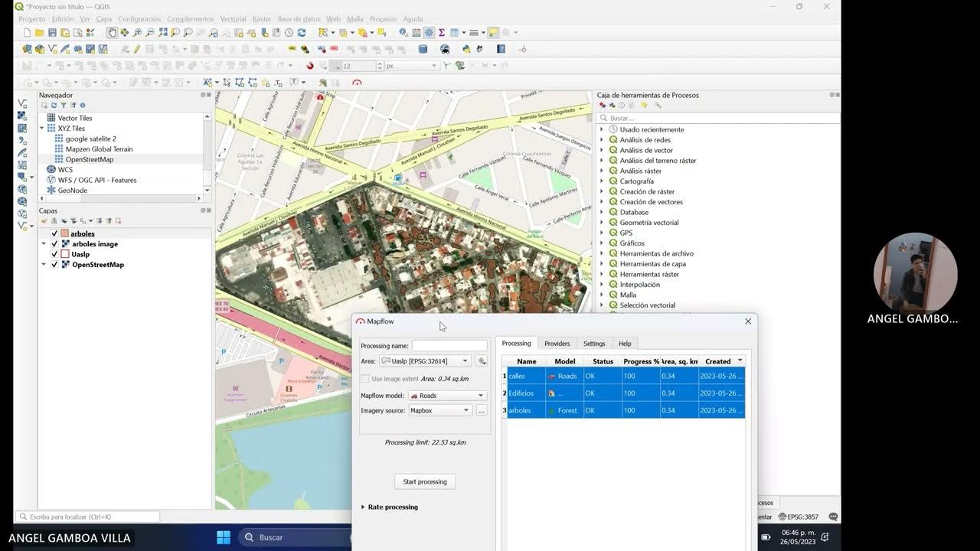
Task: Open the Area dropdown showing Uaslp
Action: (426, 361)
